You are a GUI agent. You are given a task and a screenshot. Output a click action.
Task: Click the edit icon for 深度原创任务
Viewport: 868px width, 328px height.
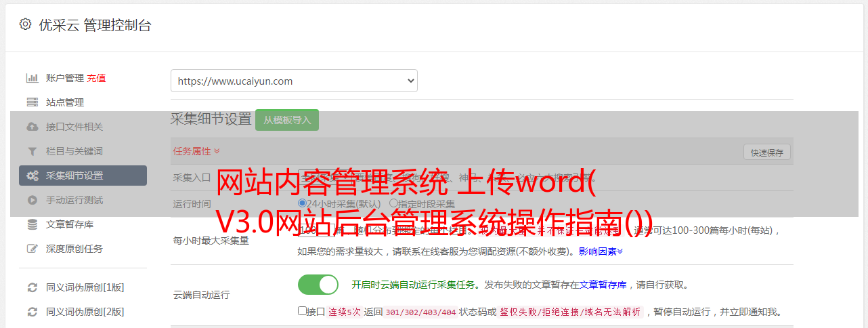(32, 249)
